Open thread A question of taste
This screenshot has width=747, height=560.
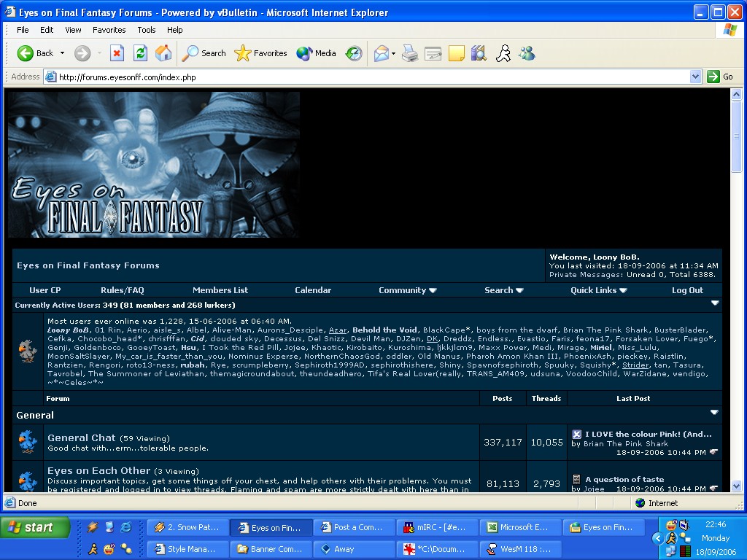[x=624, y=479]
